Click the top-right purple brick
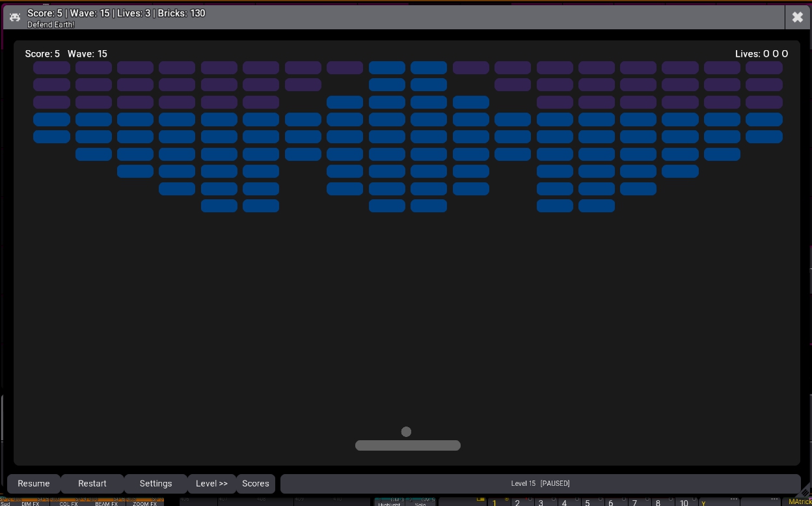Viewport: 812px width, 506px height. (x=764, y=68)
